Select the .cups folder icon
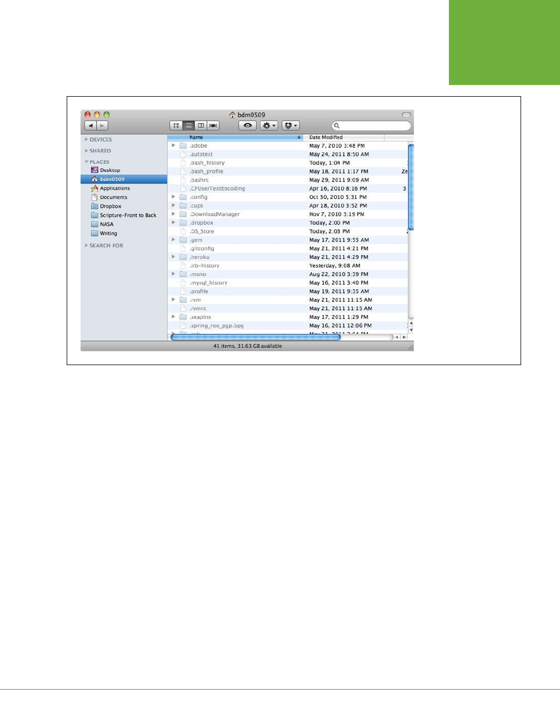Viewport: 560px width, 728px height. [183, 206]
